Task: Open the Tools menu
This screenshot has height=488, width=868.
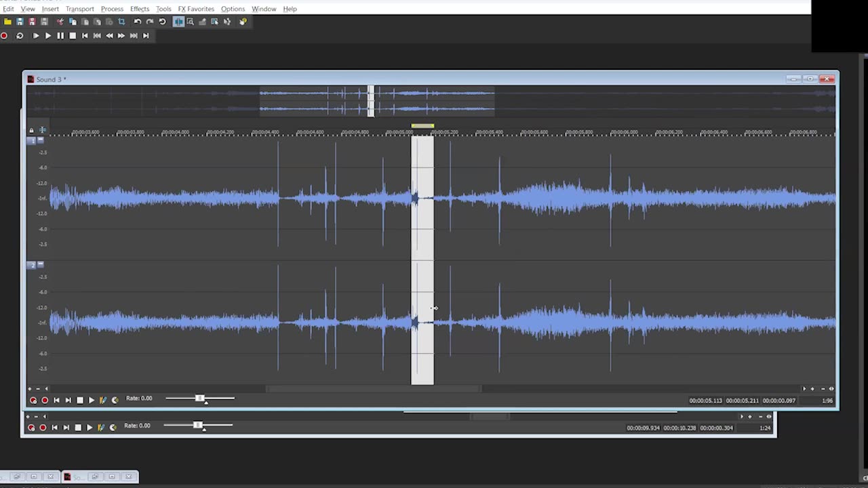Action: pyautogui.click(x=163, y=9)
